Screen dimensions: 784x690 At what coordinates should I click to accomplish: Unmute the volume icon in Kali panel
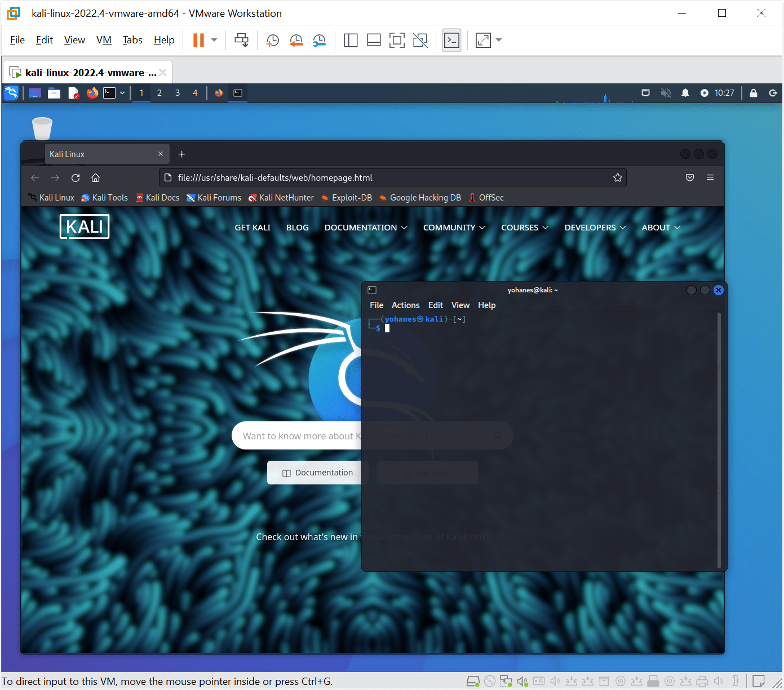[666, 93]
